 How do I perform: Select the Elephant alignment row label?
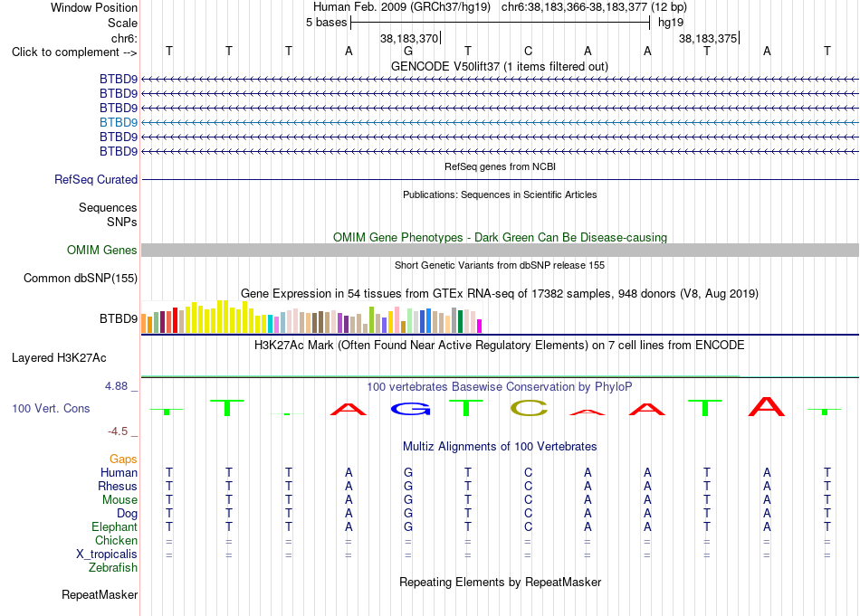coord(115,526)
